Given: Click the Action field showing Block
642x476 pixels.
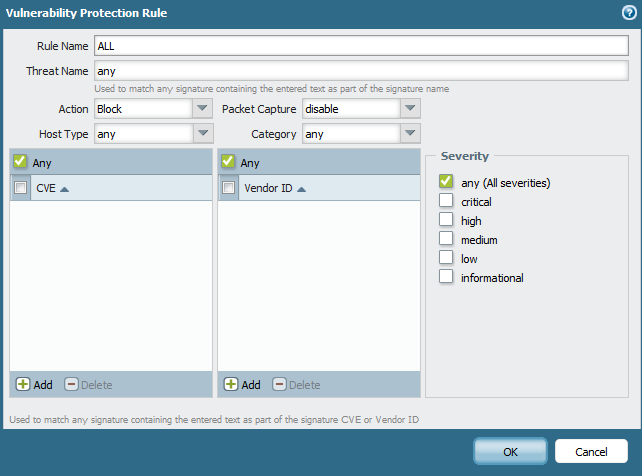Looking at the screenshot, I should pos(143,108).
